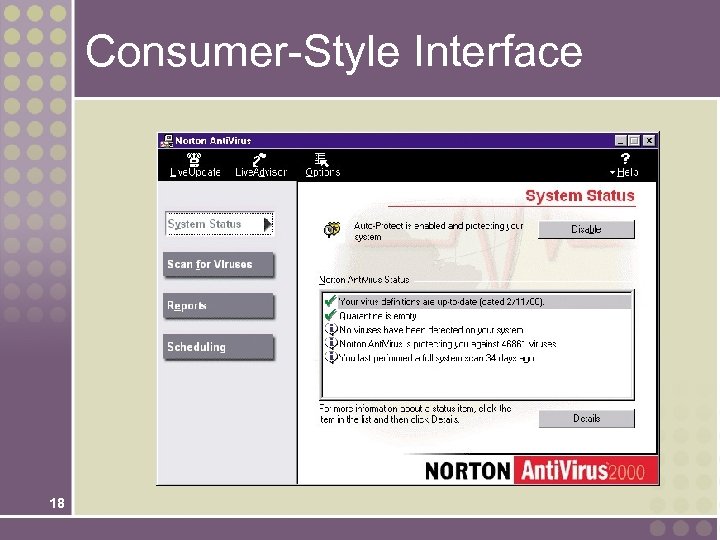This screenshot has height=540, width=720.
Task: Select the System Status tab
Action: pos(219,224)
